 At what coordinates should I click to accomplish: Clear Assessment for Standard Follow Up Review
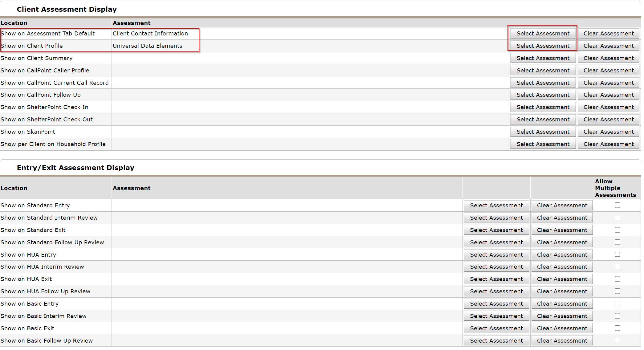coord(562,242)
